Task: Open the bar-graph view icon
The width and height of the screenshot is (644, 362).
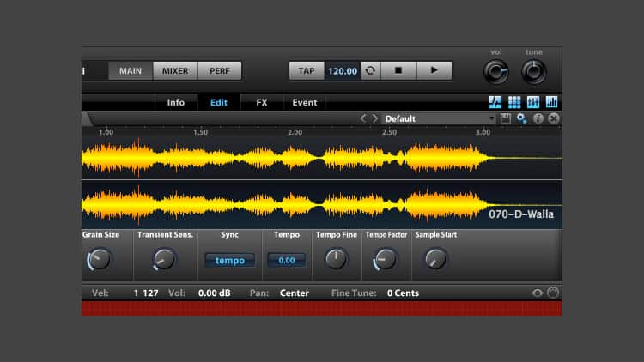Action: coord(551,102)
